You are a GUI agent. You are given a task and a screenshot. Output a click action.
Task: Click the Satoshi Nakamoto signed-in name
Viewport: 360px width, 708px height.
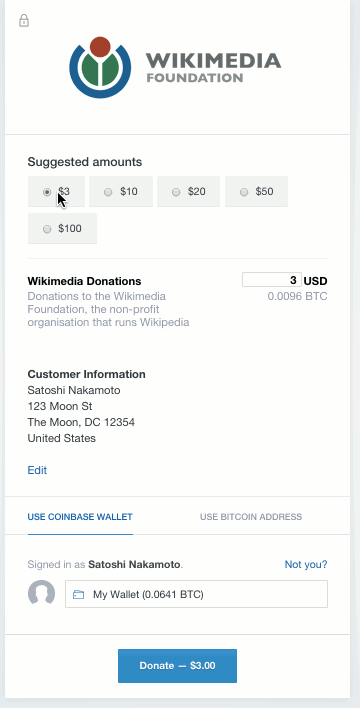click(x=134, y=564)
